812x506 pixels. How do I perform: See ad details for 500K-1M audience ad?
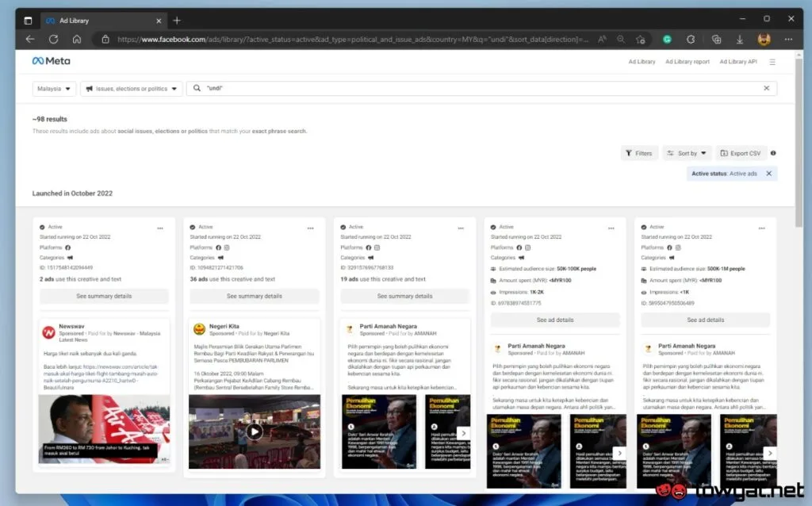705,320
